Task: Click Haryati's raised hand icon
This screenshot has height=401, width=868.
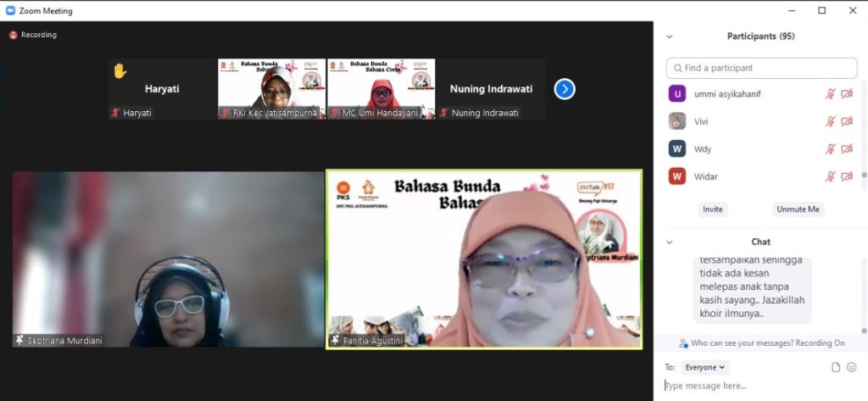Action: (120, 70)
